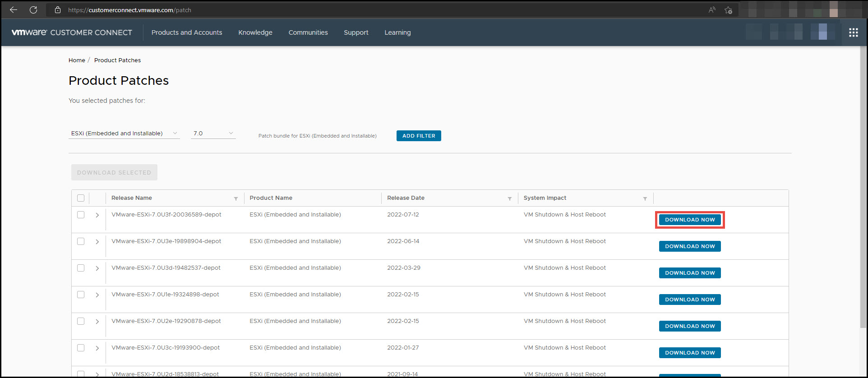Check the 7.0U3c-19193900 patch row
This screenshot has width=868, height=378.
point(81,348)
